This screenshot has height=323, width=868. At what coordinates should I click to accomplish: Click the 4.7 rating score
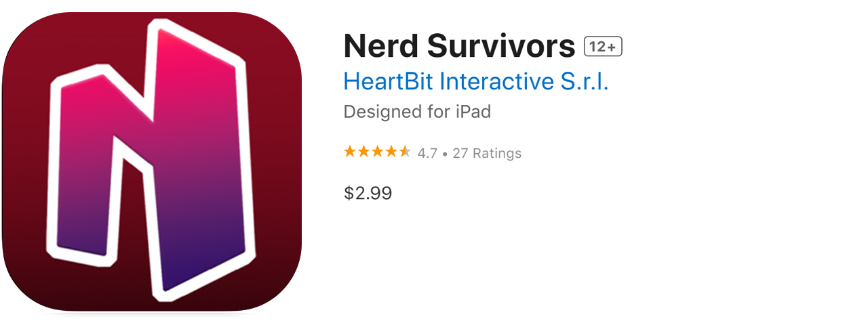[x=427, y=153]
